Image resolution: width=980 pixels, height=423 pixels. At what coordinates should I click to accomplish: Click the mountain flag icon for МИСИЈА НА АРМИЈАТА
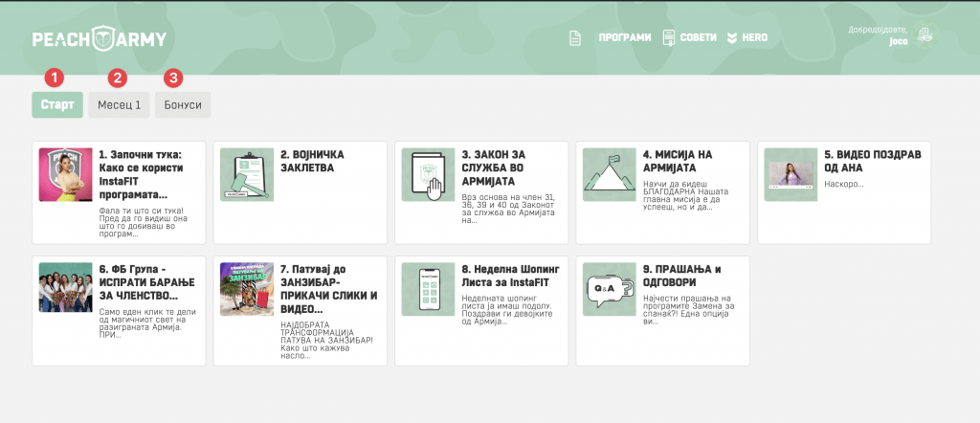tap(610, 174)
